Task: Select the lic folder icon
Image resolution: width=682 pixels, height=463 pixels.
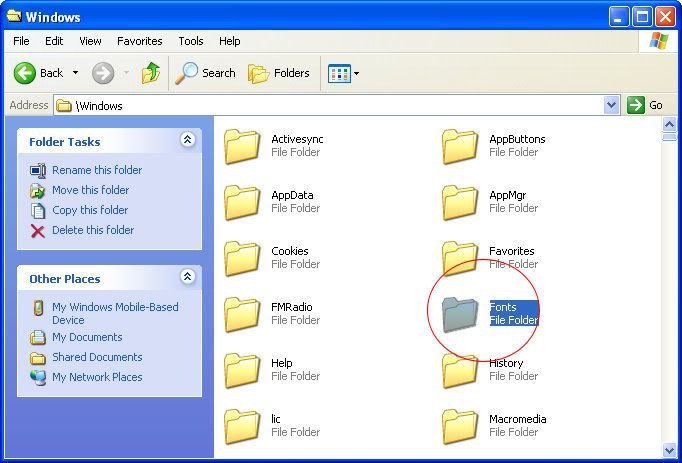Action: click(242, 426)
